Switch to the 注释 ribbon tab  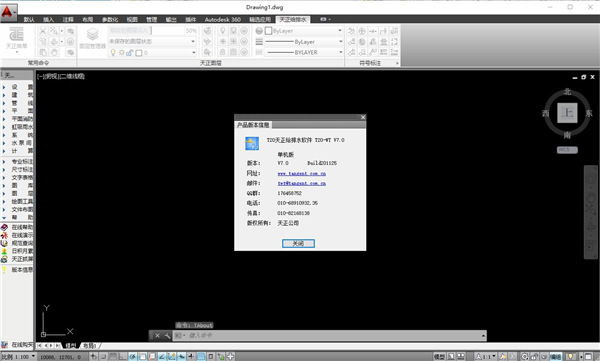point(68,20)
